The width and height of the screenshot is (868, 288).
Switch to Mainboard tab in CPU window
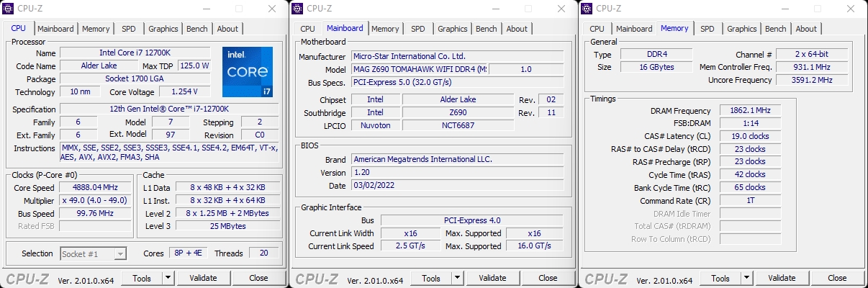click(55, 29)
